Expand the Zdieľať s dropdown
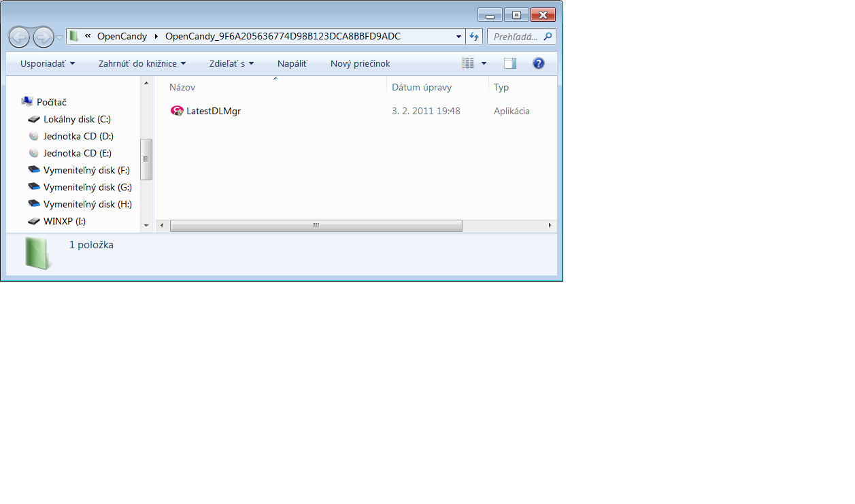This screenshot has height=504, width=855. 231,63
